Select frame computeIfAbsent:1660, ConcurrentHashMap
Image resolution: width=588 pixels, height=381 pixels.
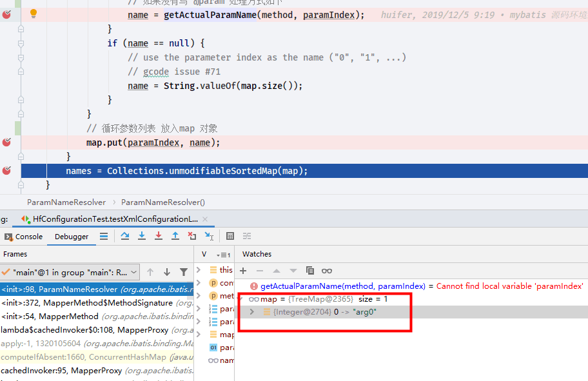tap(97, 357)
